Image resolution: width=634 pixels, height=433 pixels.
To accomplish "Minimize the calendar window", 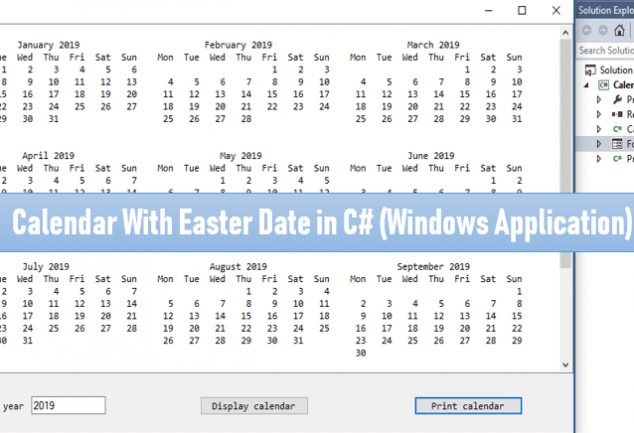I will 488,11.
